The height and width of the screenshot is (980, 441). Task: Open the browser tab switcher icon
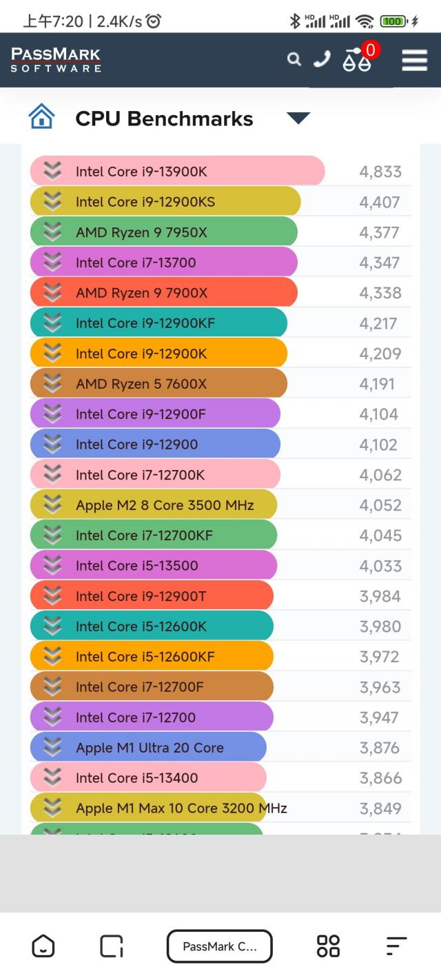point(112,946)
